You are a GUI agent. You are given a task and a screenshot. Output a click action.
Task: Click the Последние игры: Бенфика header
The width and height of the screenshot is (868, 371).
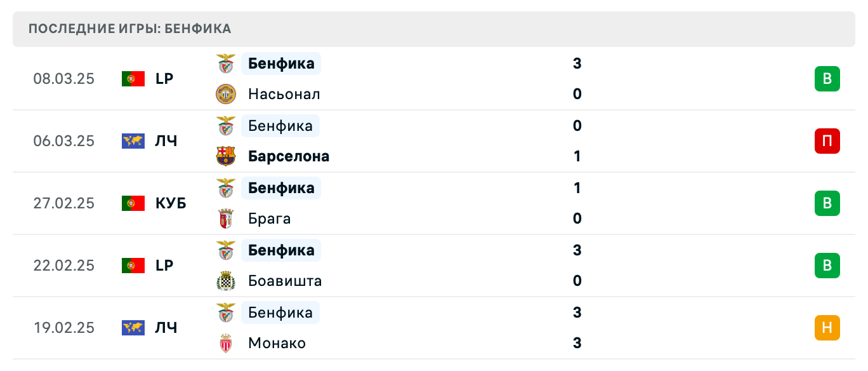pos(130,29)
